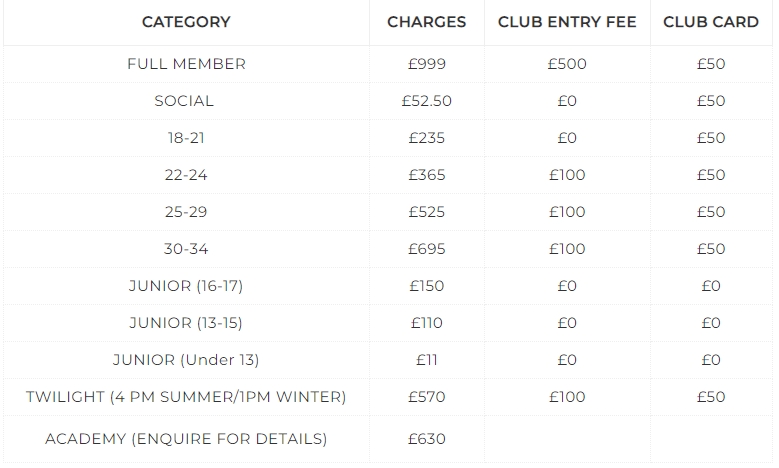Image resolution: width=779 pixels, height=468 pixels.
Task: Click the £500 club entry fee
Action: pyautogui.click(x=567, y=64)
